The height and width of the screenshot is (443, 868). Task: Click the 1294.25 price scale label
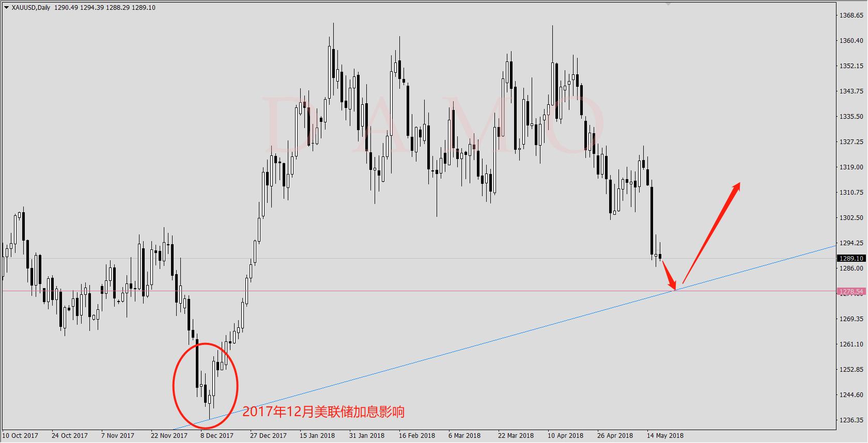851,243
